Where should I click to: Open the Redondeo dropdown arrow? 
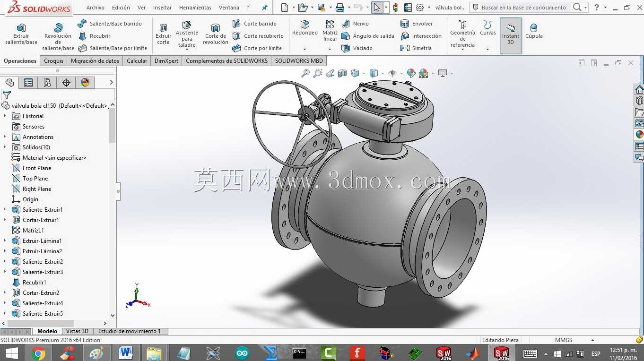(x=305, y=49)
